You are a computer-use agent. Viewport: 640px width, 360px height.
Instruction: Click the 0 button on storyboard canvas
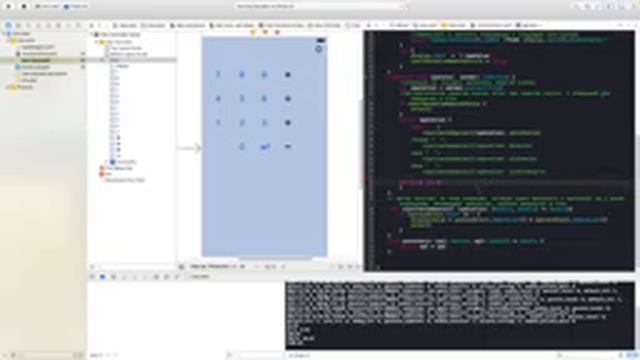pos(242,147)
